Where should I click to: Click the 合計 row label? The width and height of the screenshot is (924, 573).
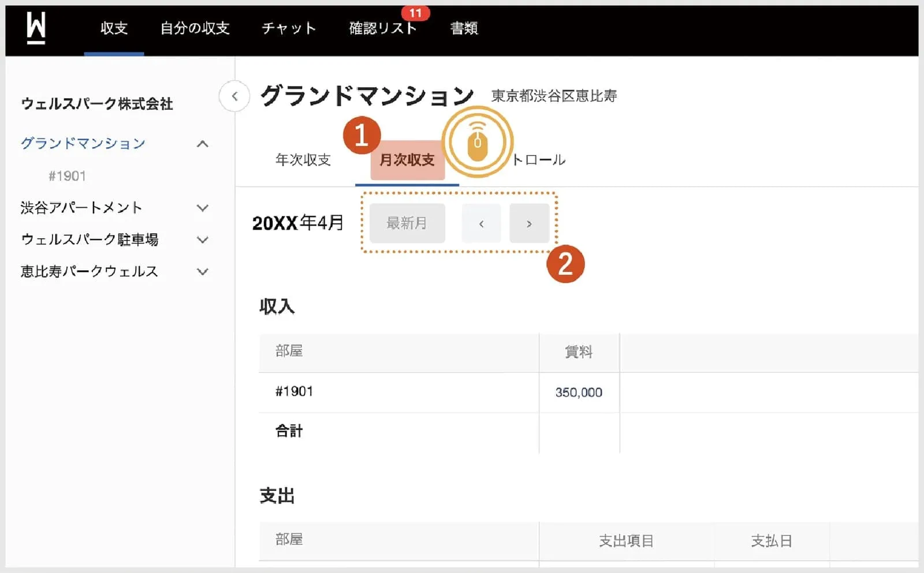click(289, 431)
